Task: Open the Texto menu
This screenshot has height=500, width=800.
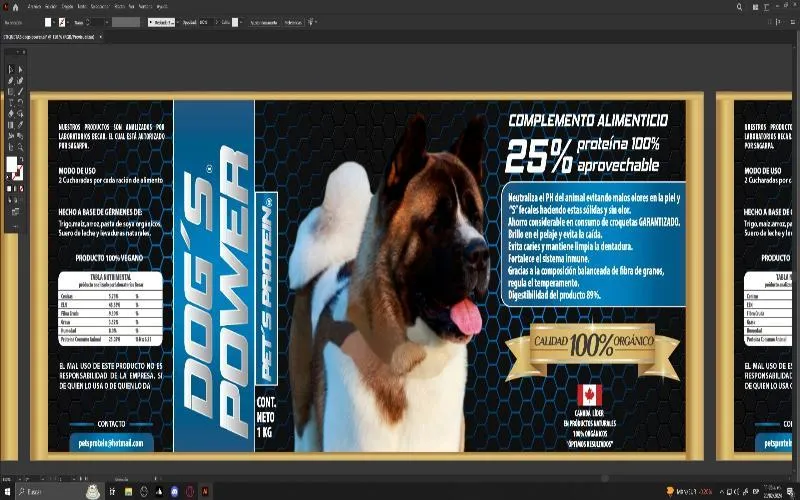Action: click(82, 7)
